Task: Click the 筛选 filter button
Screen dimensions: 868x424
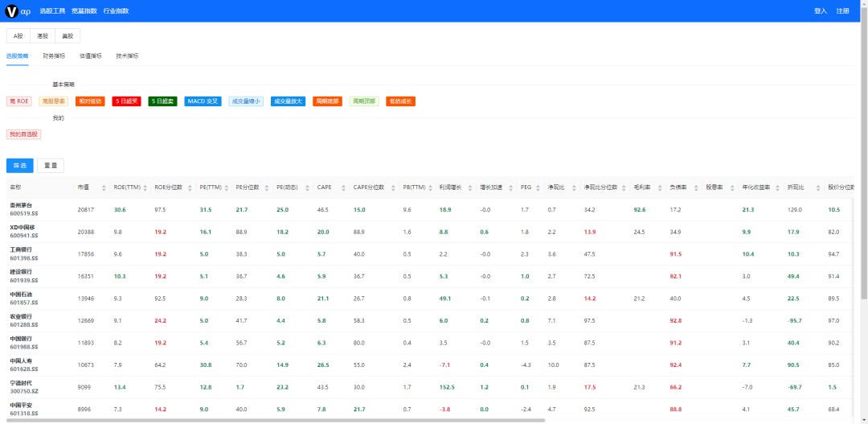Action: point(20,166)
